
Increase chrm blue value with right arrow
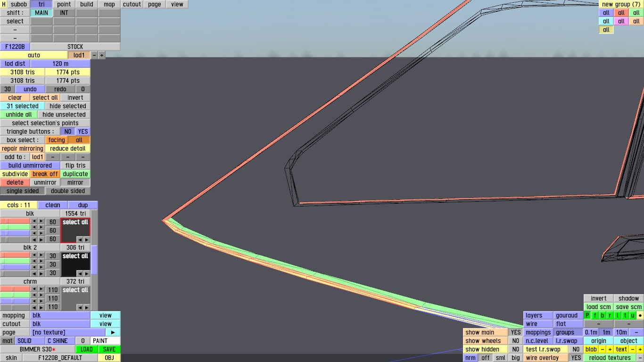click(41, 302)
